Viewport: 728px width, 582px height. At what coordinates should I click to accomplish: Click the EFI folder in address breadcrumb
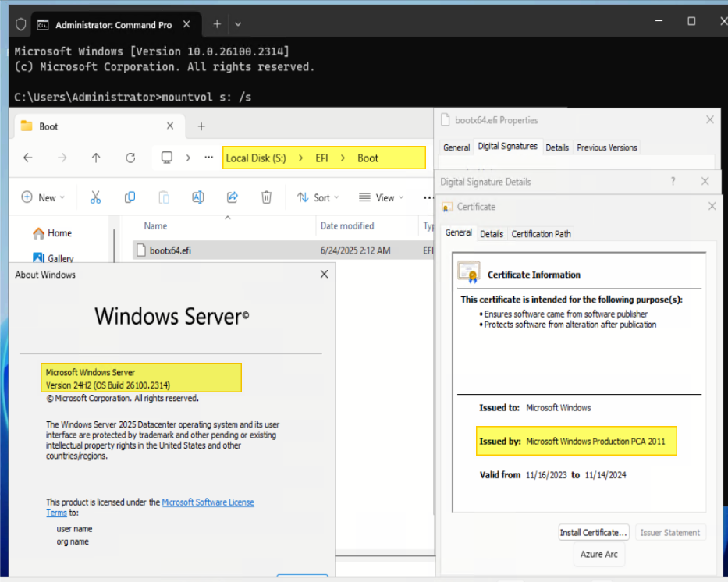(x=321, y=158)
